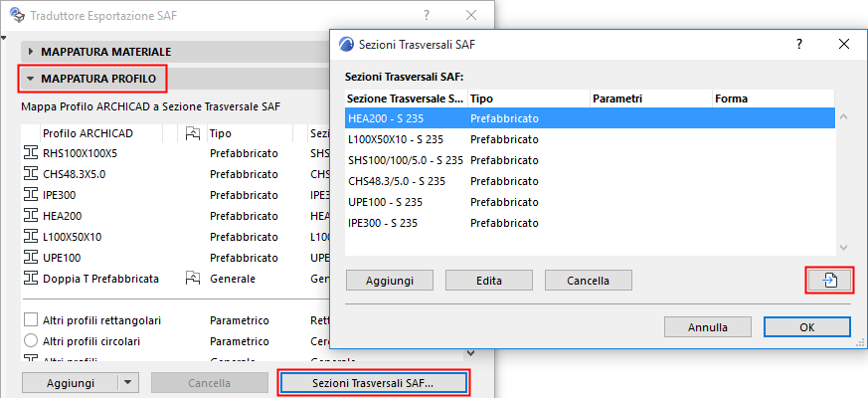868x398 pixels.
Task: Click profile icon beside RHS100X100X5
Action: (x=30, y=153)
